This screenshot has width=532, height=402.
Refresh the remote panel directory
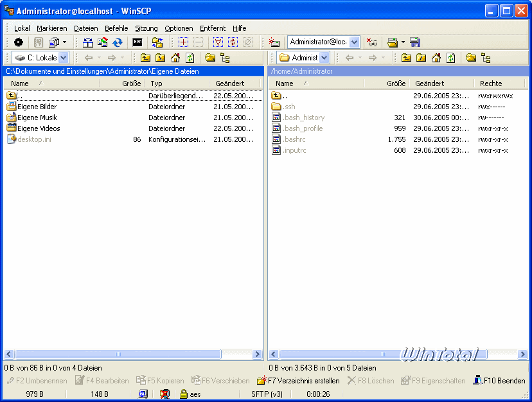pos(450,58)
